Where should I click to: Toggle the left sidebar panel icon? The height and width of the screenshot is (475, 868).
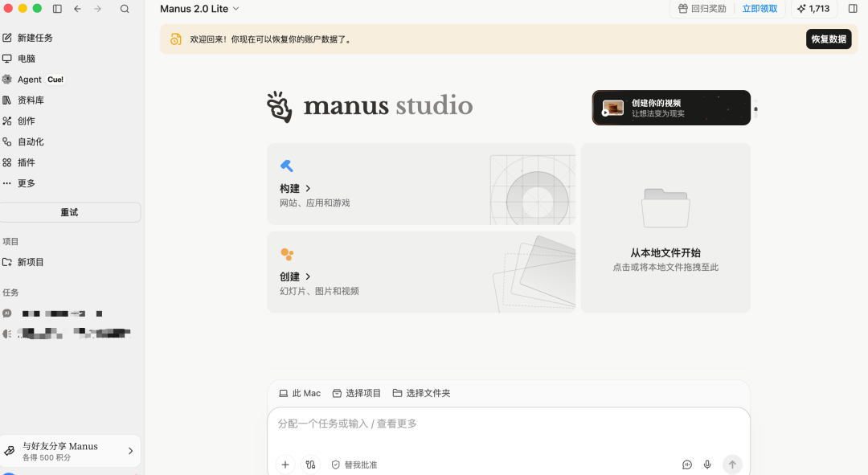pyautogui.click(x=57, y=9)
